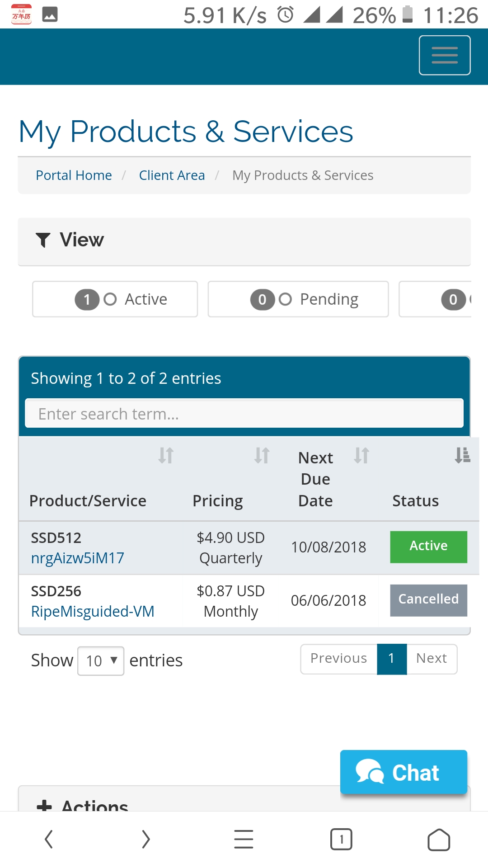Tap the browser forward arrow
This screenshot has width=488, height=868.
(x=145, y=840)
